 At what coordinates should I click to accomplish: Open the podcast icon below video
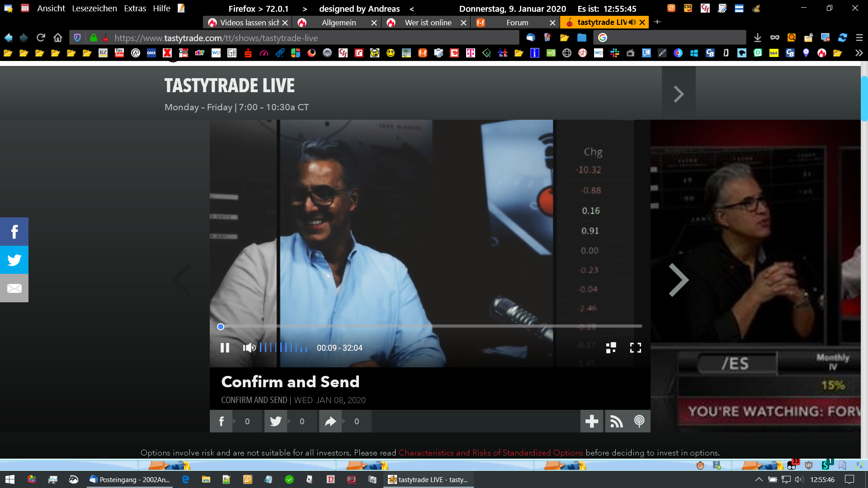point(639,421)
